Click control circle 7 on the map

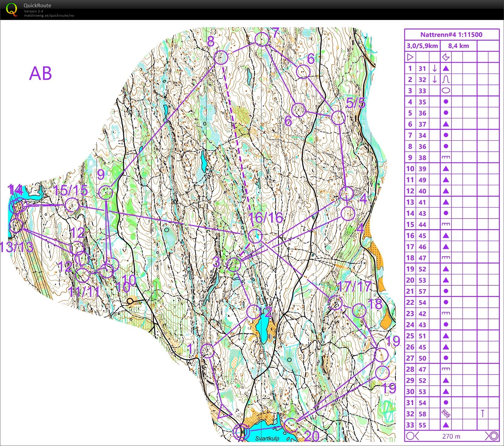click(261, 39)
